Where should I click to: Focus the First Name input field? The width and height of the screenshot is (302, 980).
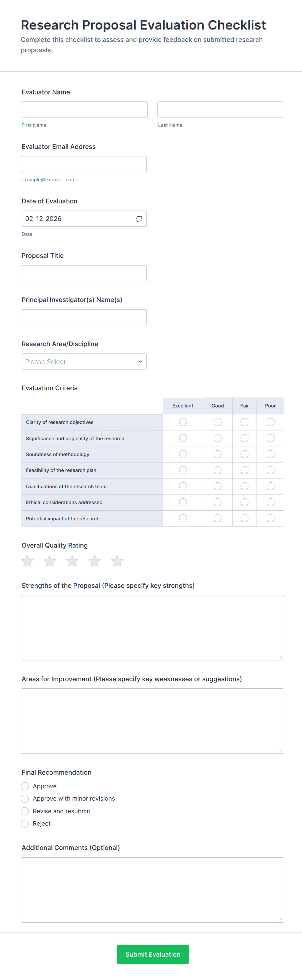pyautogui.click(x=84, y=110)
